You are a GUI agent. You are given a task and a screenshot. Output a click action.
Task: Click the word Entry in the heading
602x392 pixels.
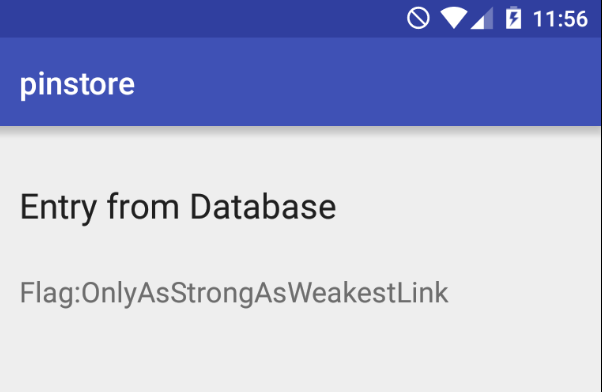(58, 208)
